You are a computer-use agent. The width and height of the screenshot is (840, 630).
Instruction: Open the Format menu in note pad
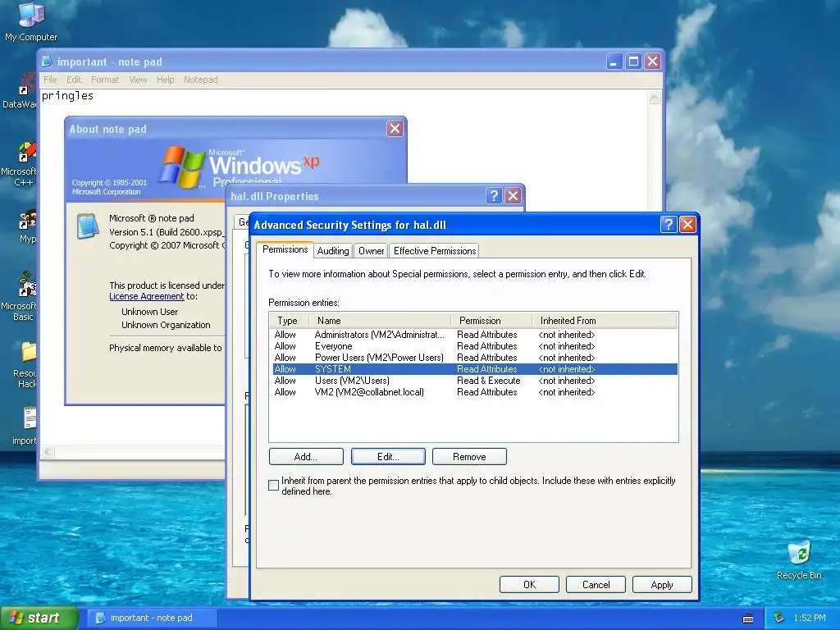pyautogui.click(x=105, y=80)
